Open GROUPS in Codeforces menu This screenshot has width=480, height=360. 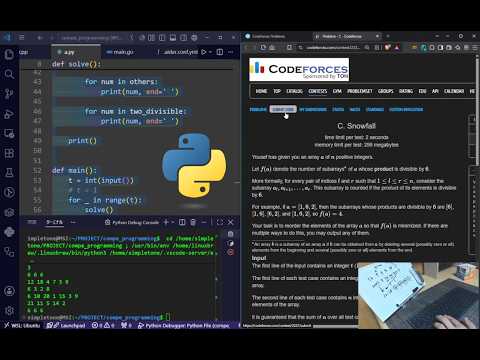click(386, 91)
